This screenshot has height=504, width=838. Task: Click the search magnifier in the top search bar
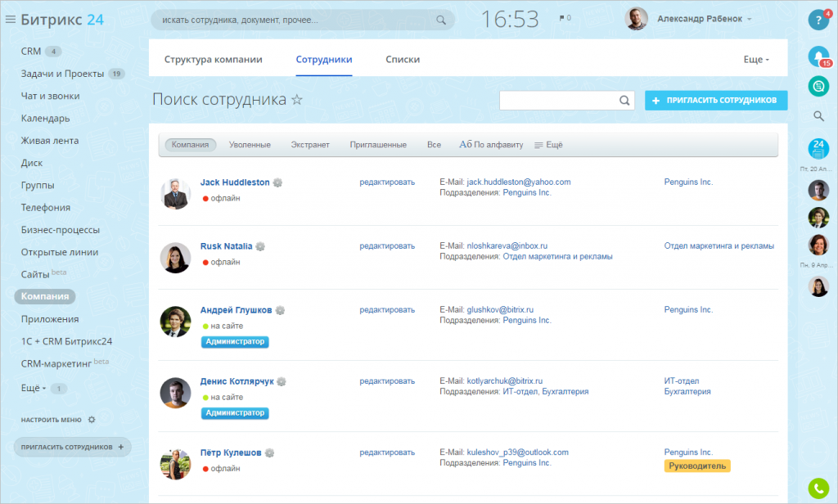click(441, 20)
